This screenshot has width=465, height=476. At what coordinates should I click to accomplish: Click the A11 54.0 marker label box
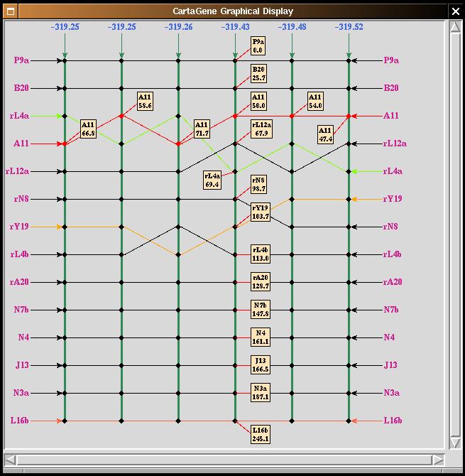click(315, 101)
